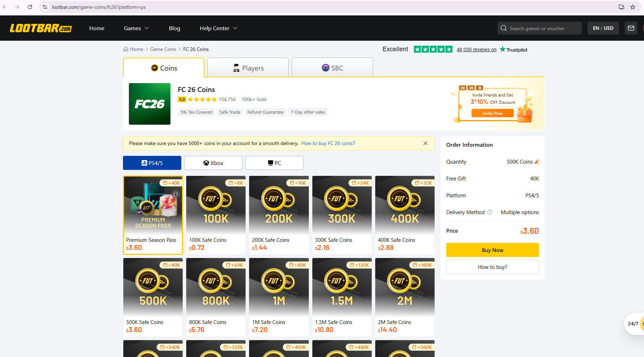Open How to buy FC 26 coins? link
644x357 pixels.
328,143
